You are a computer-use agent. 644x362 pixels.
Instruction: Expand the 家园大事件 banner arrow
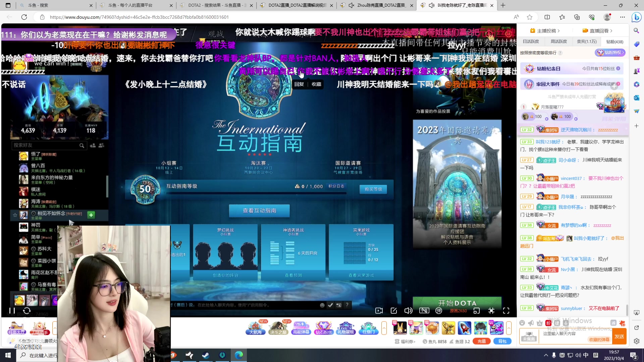[618, 84]
